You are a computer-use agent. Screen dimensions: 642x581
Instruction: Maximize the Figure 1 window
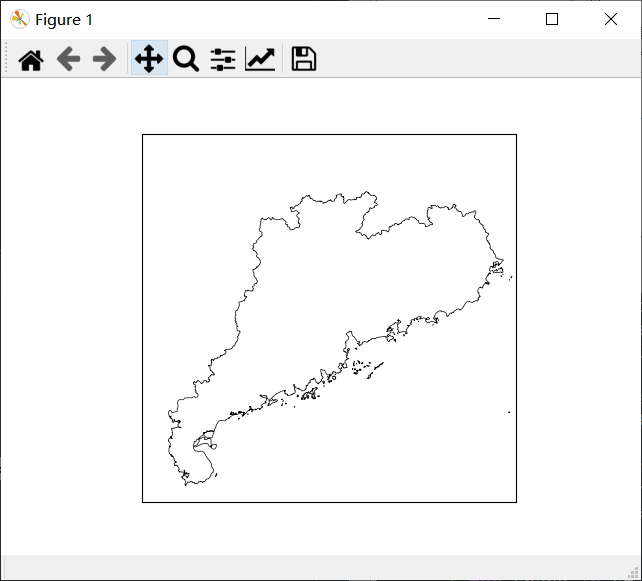[552, 19]
